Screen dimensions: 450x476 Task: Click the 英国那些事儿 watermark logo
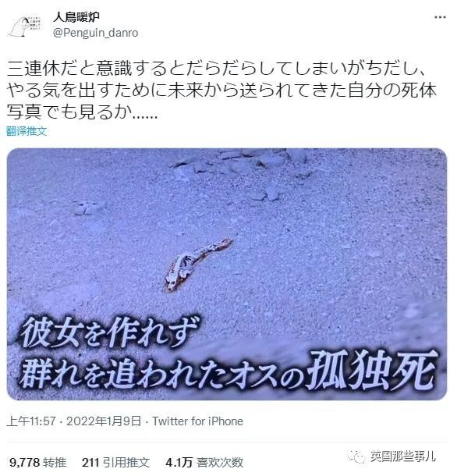tap(356, 456)
